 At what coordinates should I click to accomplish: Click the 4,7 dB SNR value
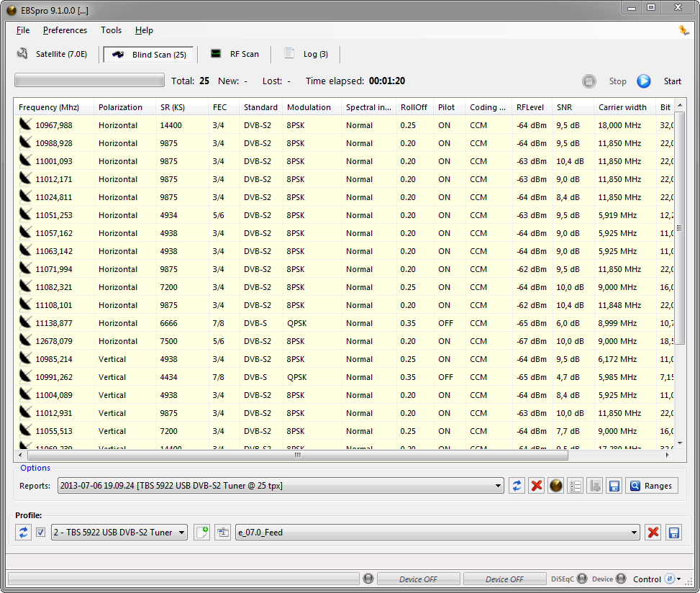tap(568, 377)
